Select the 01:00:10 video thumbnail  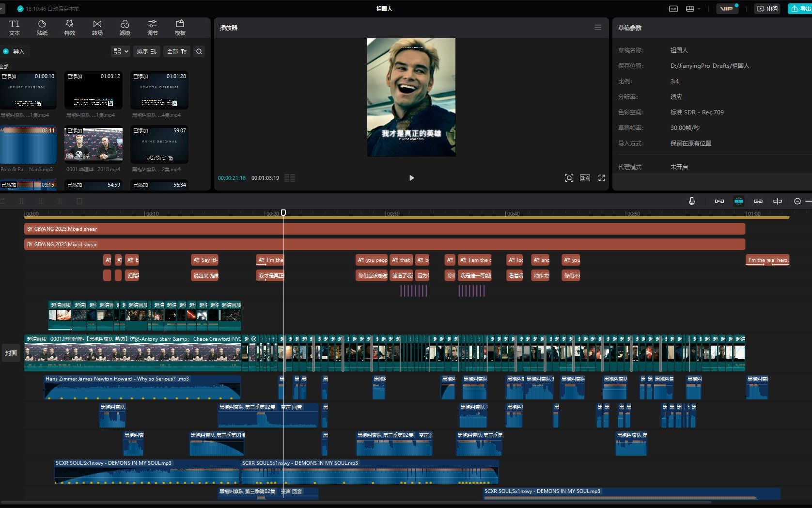[x=28, y=90]
